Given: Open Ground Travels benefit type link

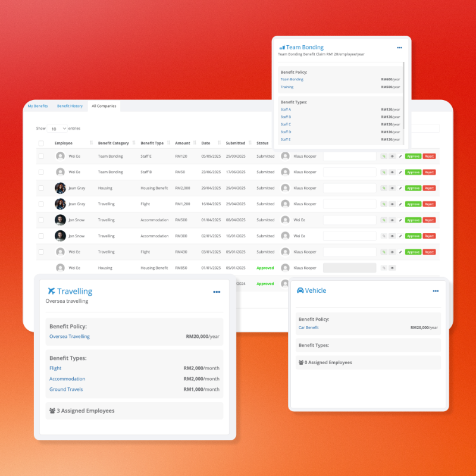Looking at the screenshot, I should [66, 389].
